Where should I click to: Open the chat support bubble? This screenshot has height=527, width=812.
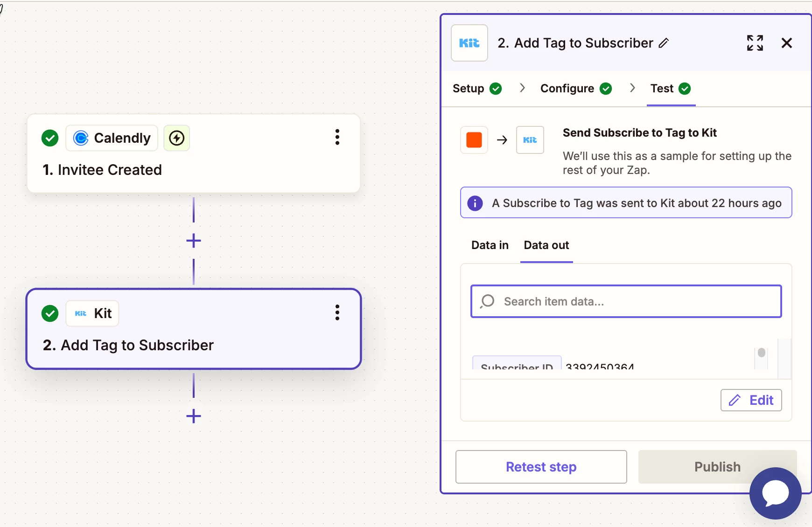776,493
